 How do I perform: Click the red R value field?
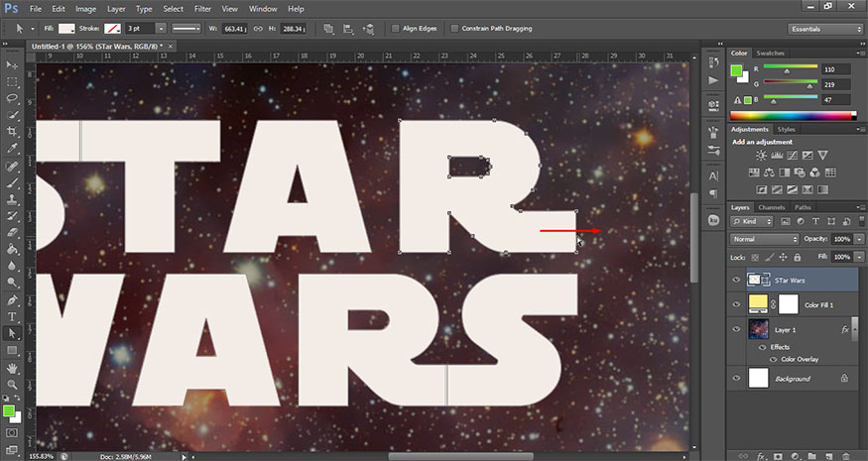[835, 69]
